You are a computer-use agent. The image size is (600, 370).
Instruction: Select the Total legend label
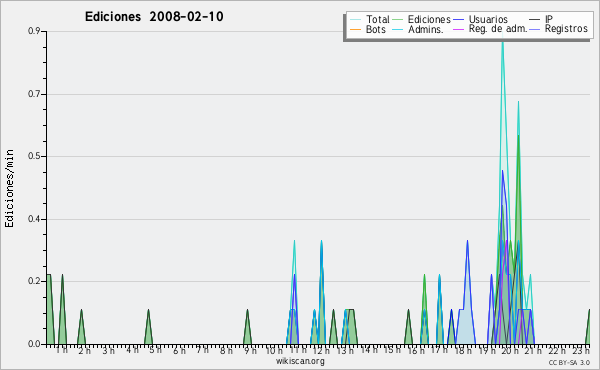click(378, 19)
